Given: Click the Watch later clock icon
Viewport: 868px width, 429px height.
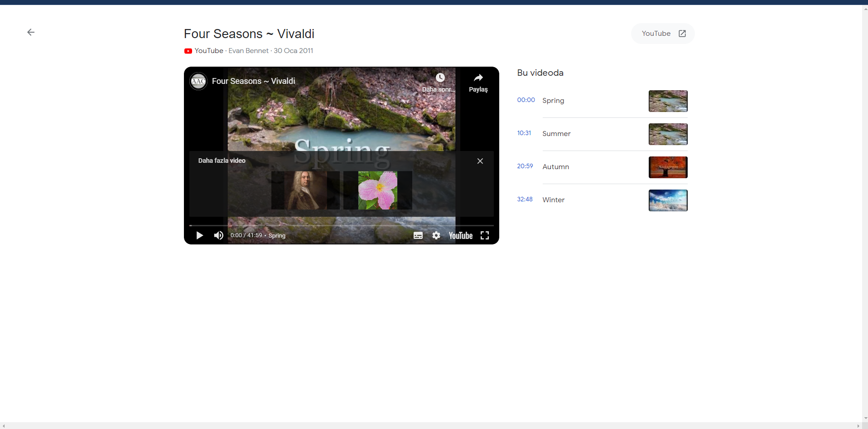Looking at the screenshot, I should pos(440,78).
